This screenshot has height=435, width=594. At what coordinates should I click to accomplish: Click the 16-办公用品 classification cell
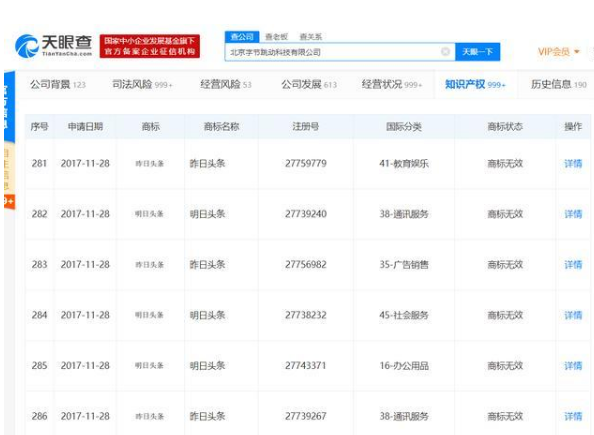404,366
